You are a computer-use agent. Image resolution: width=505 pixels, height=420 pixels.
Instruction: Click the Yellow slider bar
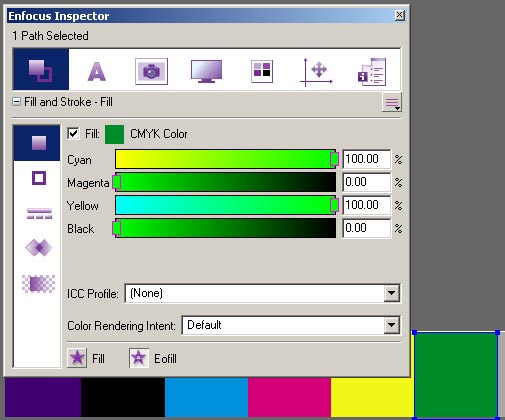point(225,205)
